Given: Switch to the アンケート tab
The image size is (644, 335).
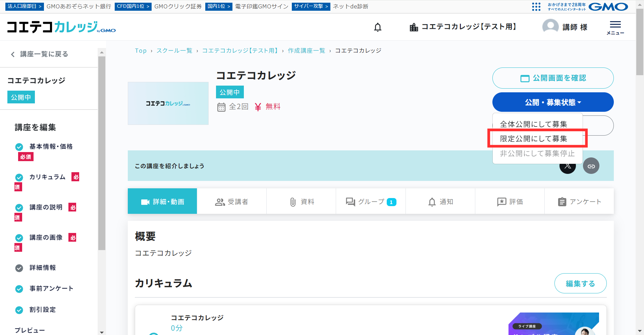Looking at the screenshot, I should coord(579,201).
